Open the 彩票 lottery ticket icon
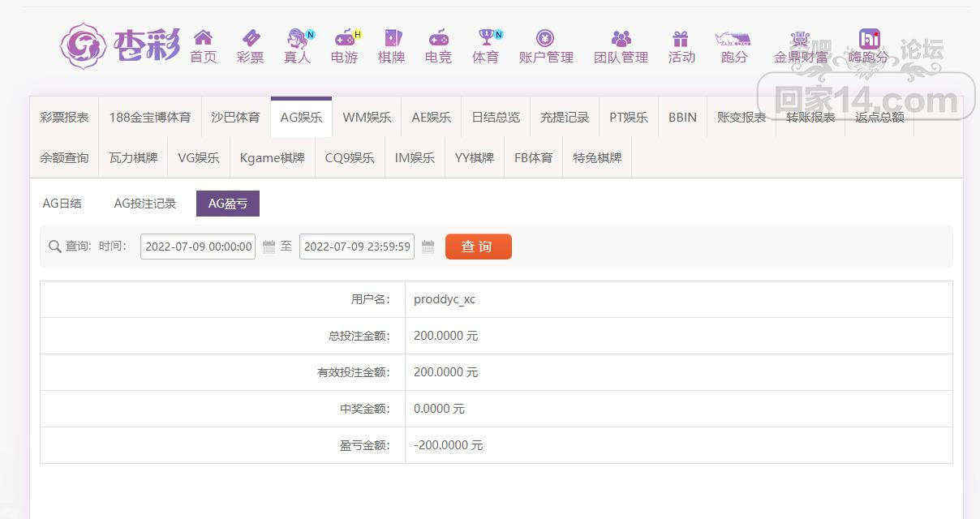 pyautogui.click(x=250, y=38)
